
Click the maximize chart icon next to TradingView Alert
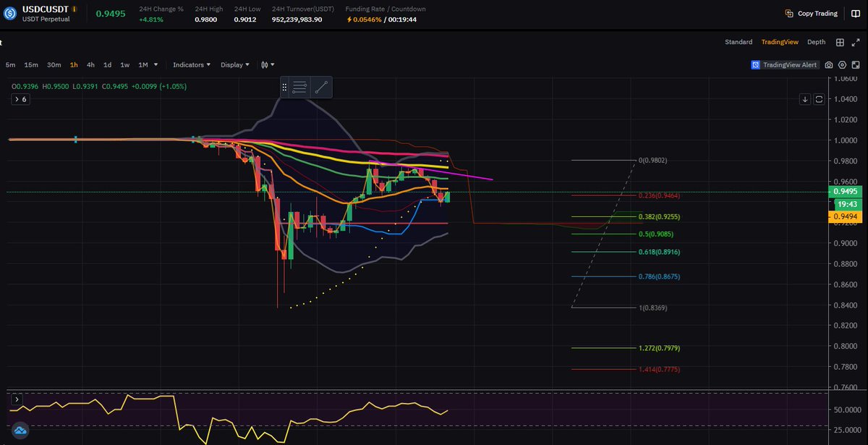coord(856,64)
